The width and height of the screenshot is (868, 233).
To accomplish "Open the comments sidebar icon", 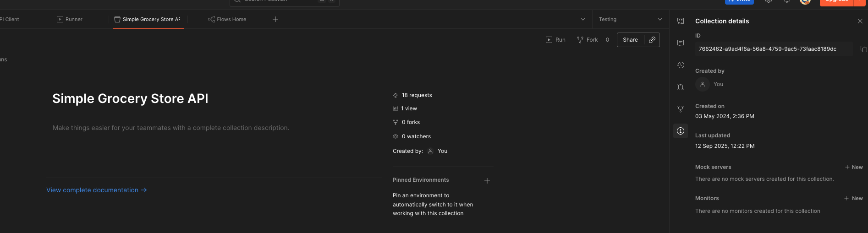I will (681, 43).
